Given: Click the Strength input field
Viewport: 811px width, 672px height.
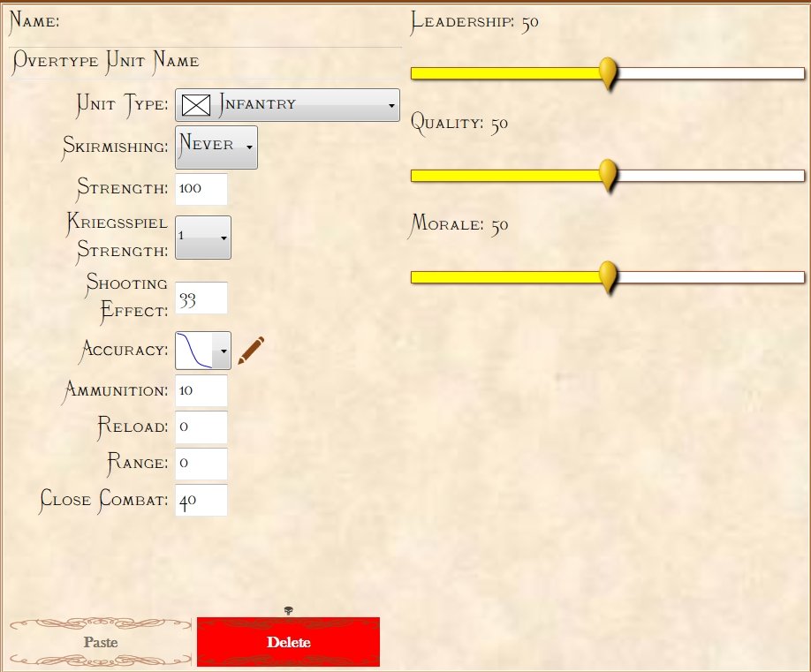Looking at the screenshot, I should 201,189.
